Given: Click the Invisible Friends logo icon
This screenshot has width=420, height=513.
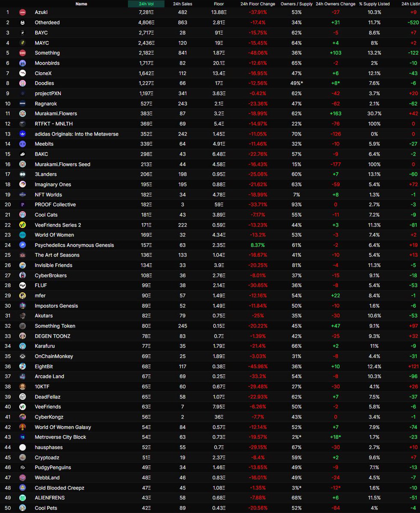Looking at the screenshot, I should [x=23, y=265].
